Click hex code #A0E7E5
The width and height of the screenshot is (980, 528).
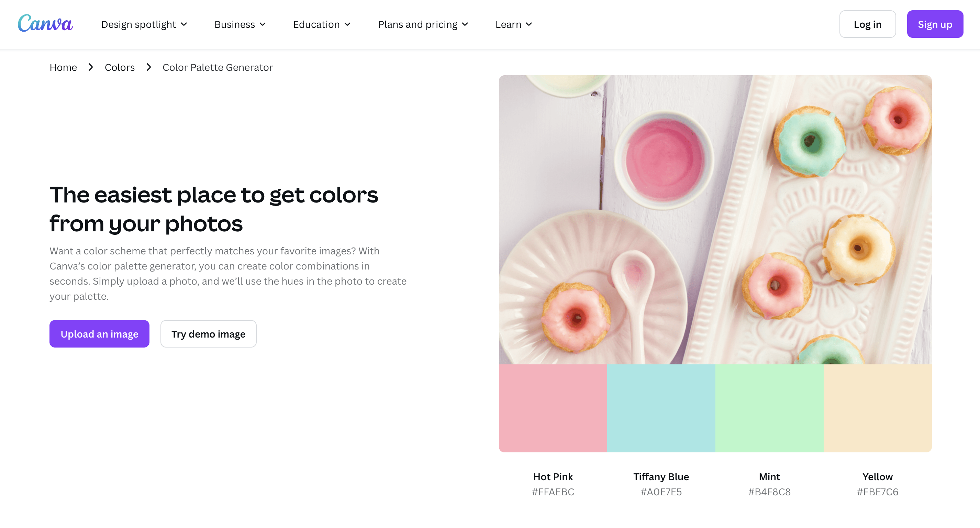[x=661, y=492]
